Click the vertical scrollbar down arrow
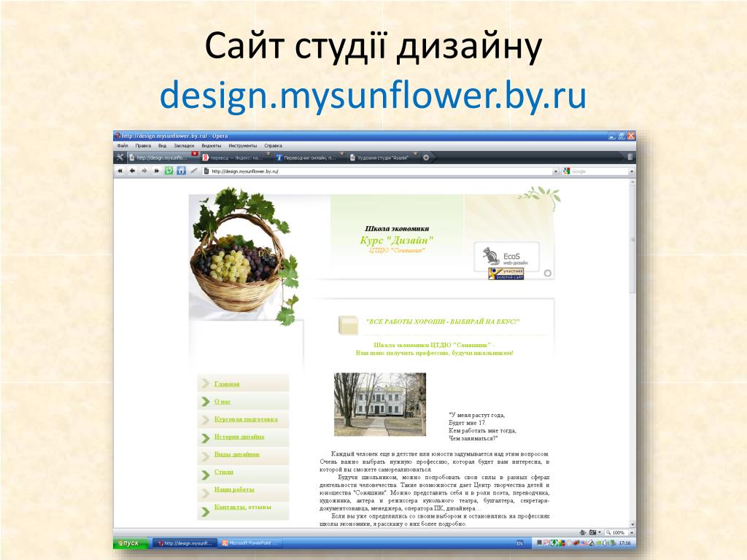The image size is (747, 560). [632, 524]
